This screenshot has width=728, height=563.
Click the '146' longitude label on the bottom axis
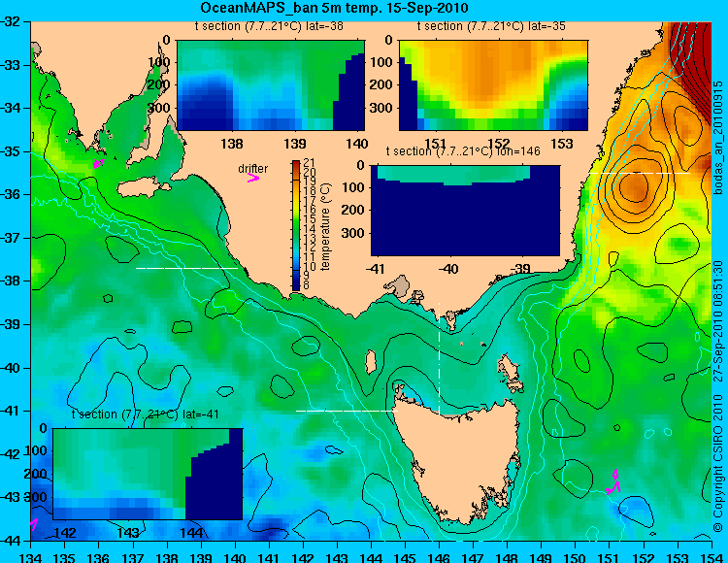(439, 557)
